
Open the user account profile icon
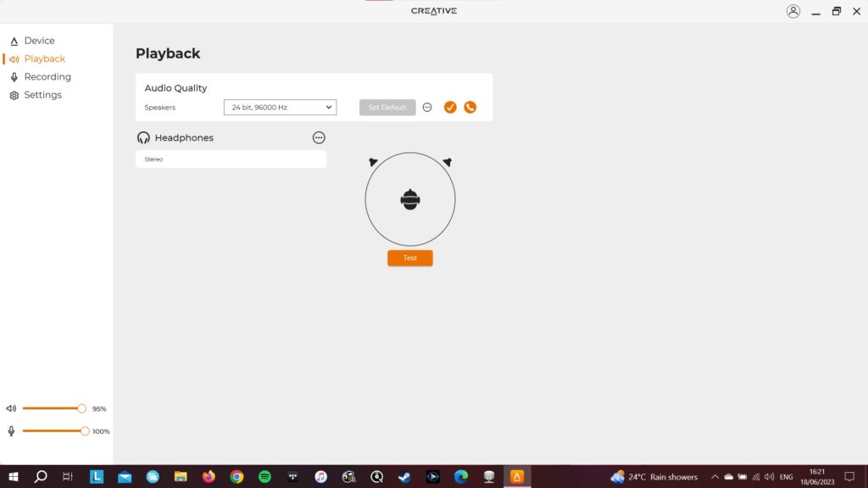pos(793,11)
